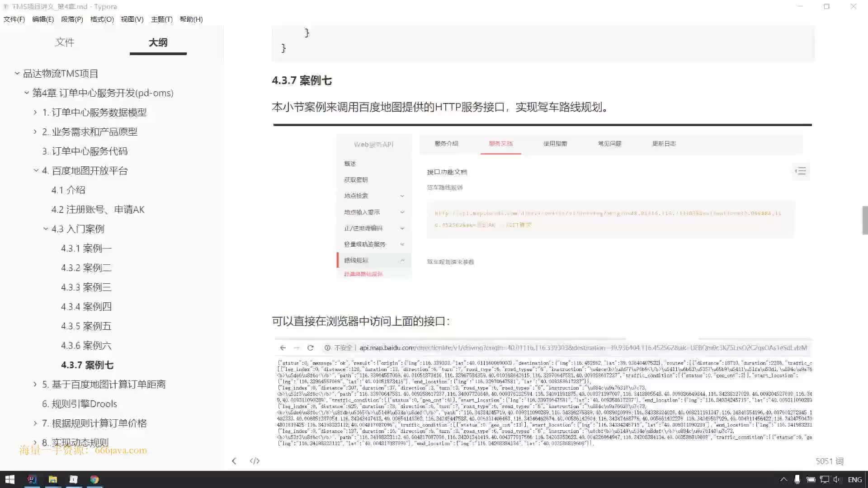The width and height of the screenshot is (868, 488).
Task: Jump to 4.2 注册账号、申请AK
Action: click(98, 209)
